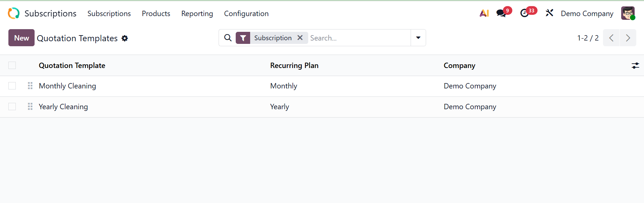Open the debug tools wrench icon
The image size is (644, 203).
coord(549,13)
